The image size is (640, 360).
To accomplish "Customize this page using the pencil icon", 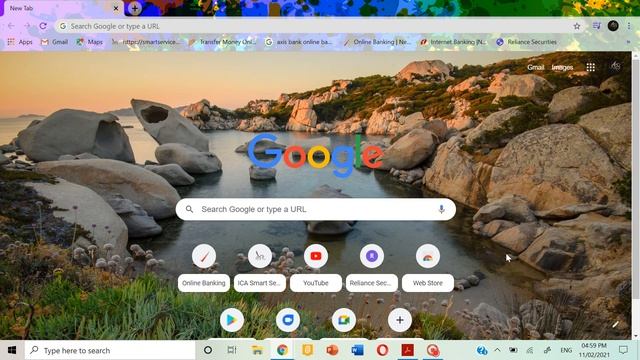I will (x=615, y=324).
